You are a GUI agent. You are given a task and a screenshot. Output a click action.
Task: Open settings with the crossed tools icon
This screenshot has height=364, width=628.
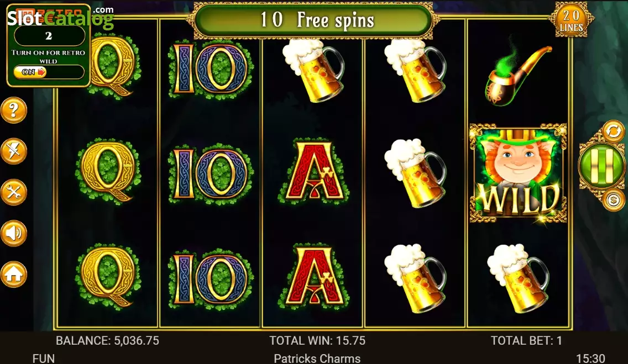(x=14, y=192)
